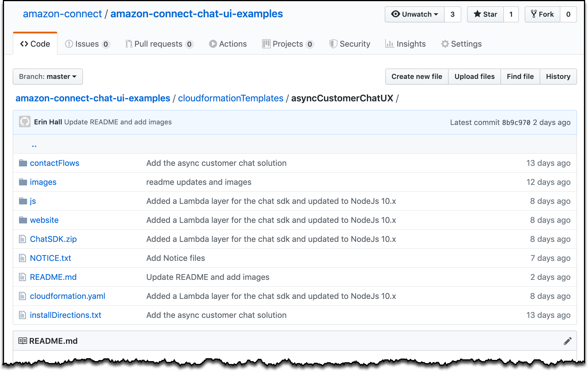
Task: Open the Unwatch dropdown arrow
Action: coord(436,14)
